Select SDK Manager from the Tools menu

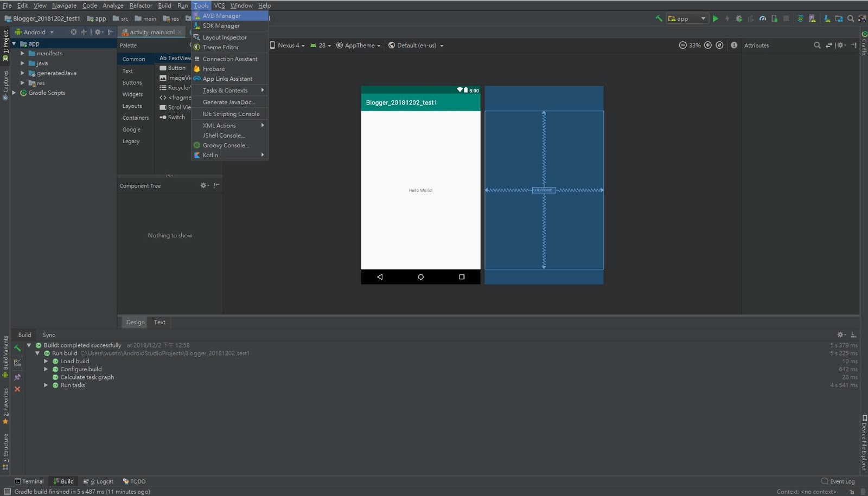pos(230,25)
